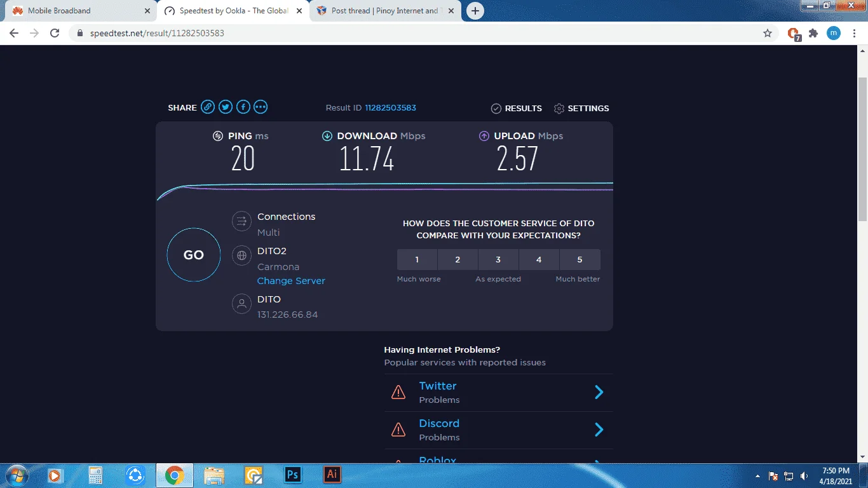Open the Extensions puzzle icon

[x=813, y=33]
